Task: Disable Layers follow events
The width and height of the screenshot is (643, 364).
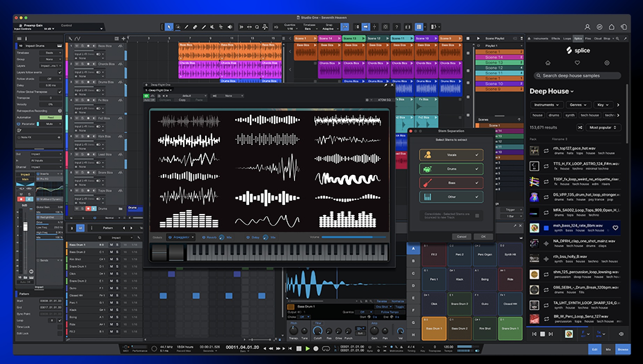Action: click(x=60, y=72)
